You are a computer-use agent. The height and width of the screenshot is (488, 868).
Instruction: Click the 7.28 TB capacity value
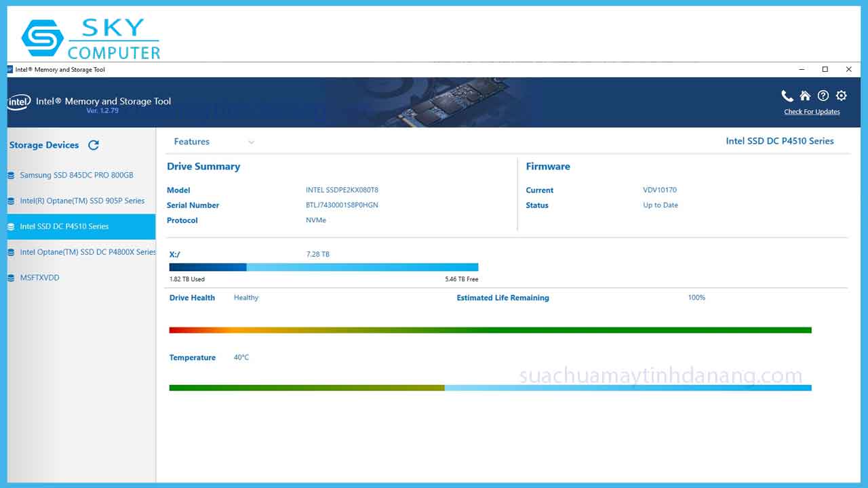(x=318, y=254)
